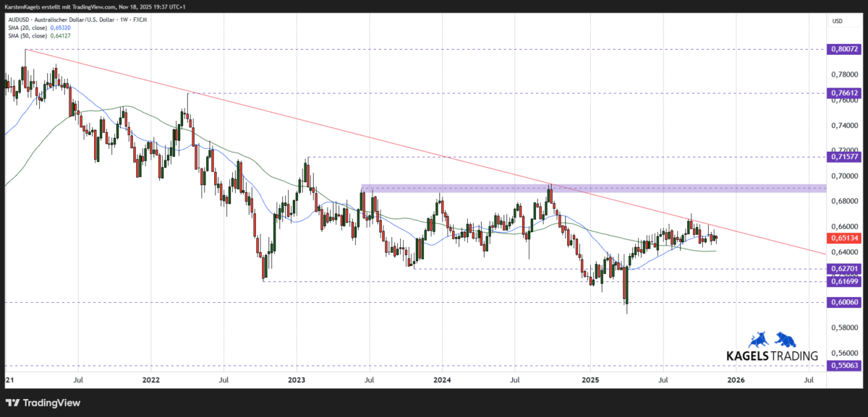Open the 1W timeframe selector

[123, 20]
